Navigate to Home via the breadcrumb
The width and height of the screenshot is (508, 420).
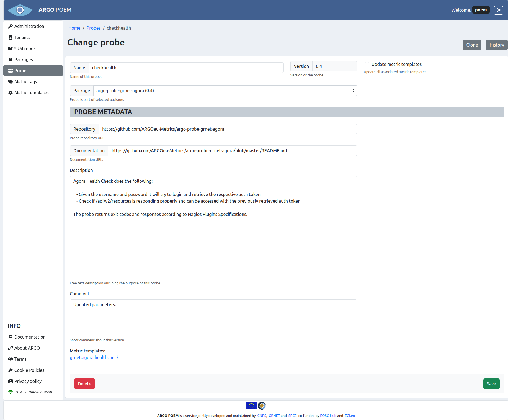[x=74, y=28]
